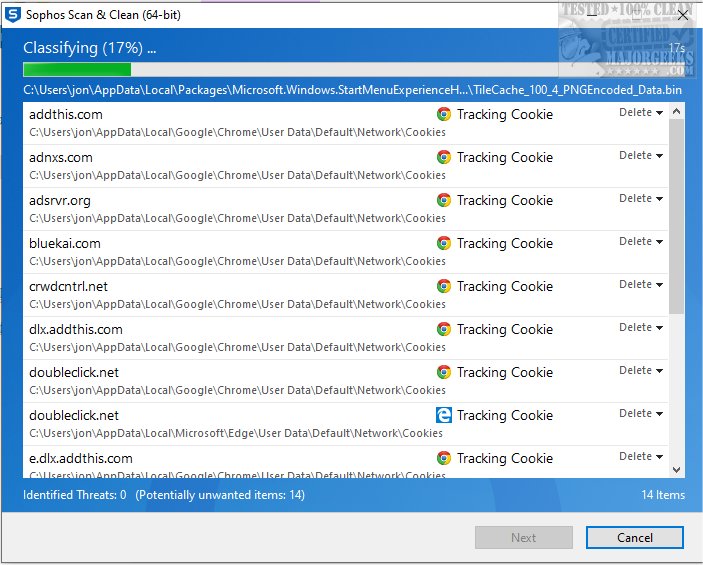
Task: Click the Edge cookies file path text
Action: 236,434
